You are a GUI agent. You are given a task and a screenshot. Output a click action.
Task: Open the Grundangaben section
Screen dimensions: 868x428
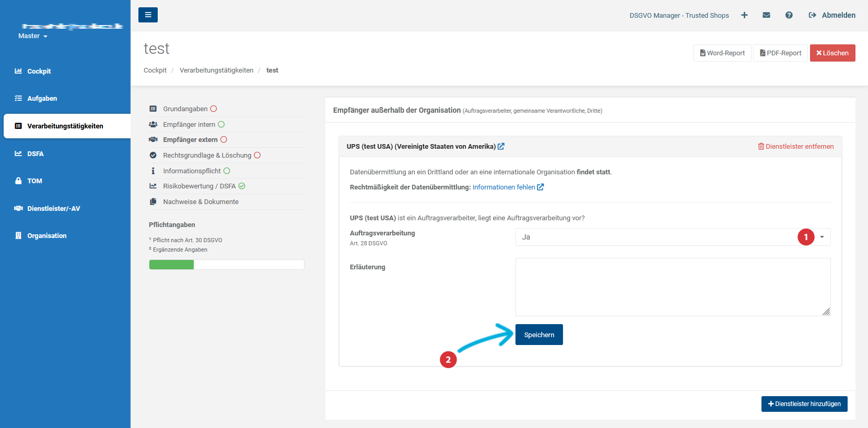coord(185,109)
